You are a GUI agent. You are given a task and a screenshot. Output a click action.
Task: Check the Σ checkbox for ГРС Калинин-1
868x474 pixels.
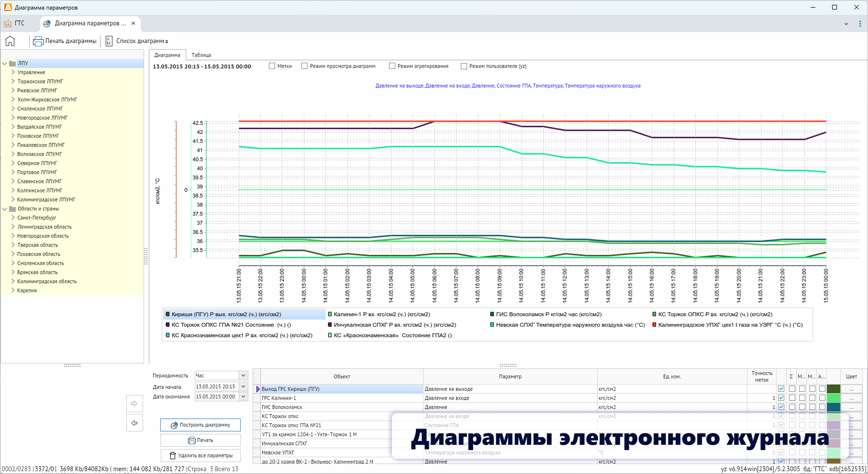tap(792, 398)
